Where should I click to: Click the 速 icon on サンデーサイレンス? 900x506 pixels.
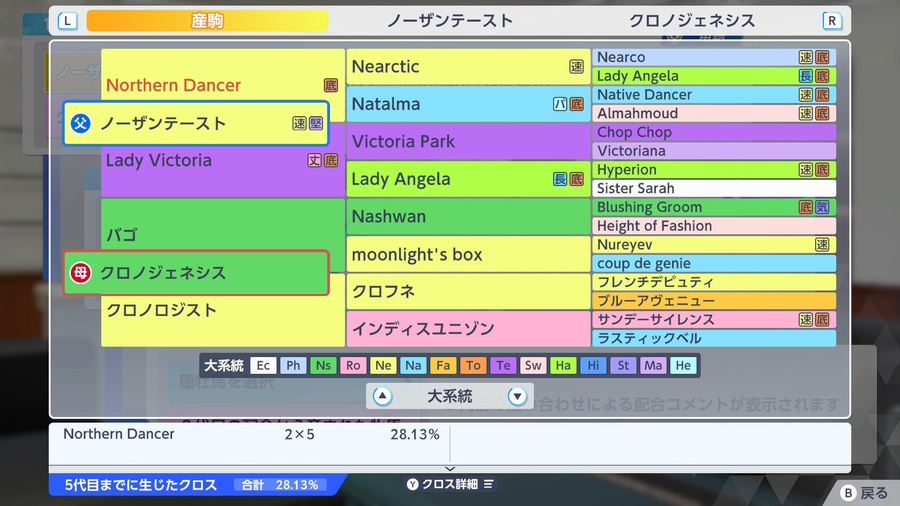(x=806, y=320)
